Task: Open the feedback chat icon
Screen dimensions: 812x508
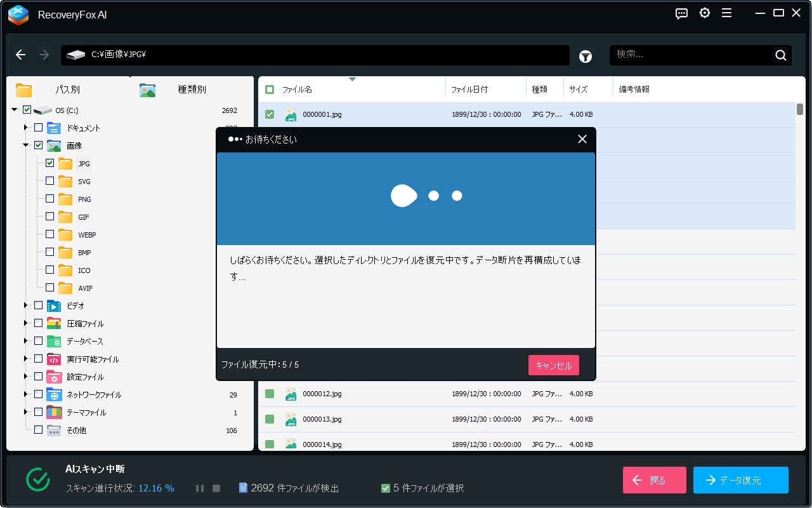Action: coord(681,13)
